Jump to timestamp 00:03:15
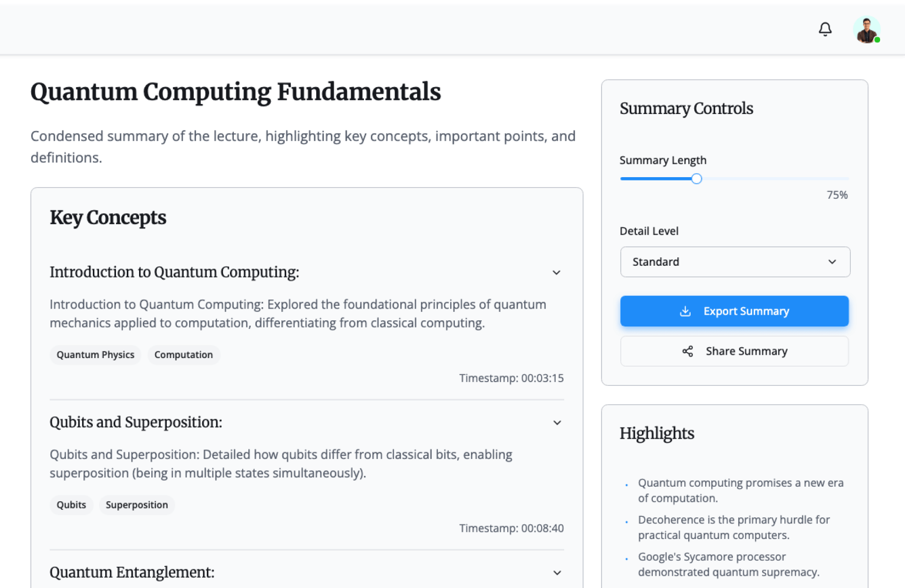The height and width of the screenshot is (588, 905). 511,378
